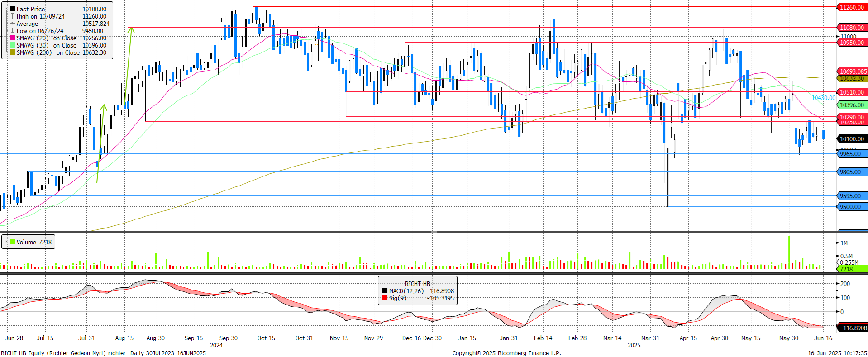Click the 'Aug 15' date axis label
Image resolution: width=868 pixels, height=357 pixels.
click(124, 338)
